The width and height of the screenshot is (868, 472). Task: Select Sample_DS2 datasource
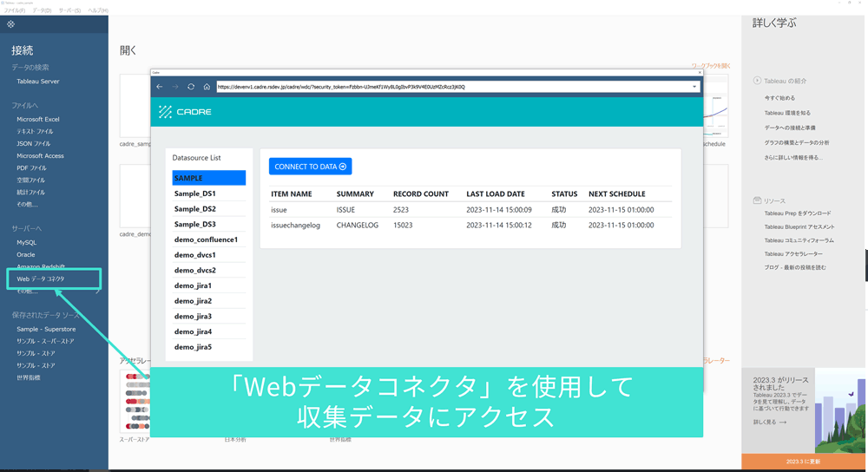[208, 208]
